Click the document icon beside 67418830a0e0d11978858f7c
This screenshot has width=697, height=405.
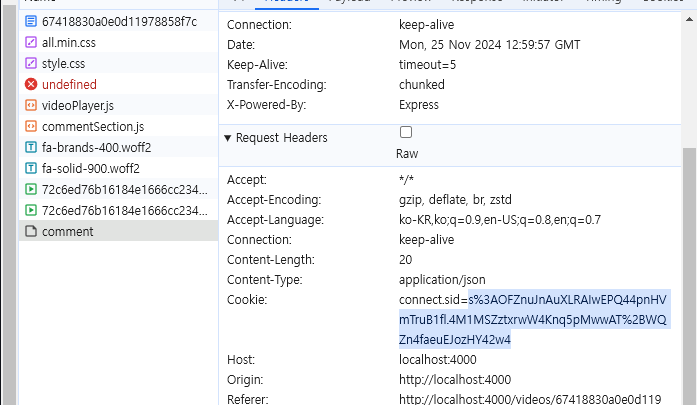(31, 21)
